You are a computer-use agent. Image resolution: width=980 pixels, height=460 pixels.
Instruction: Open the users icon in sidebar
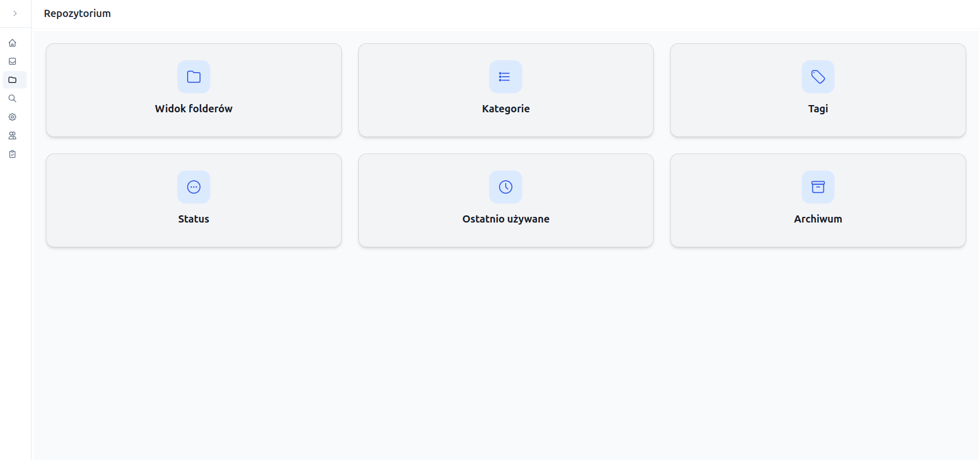coord(12,135)
